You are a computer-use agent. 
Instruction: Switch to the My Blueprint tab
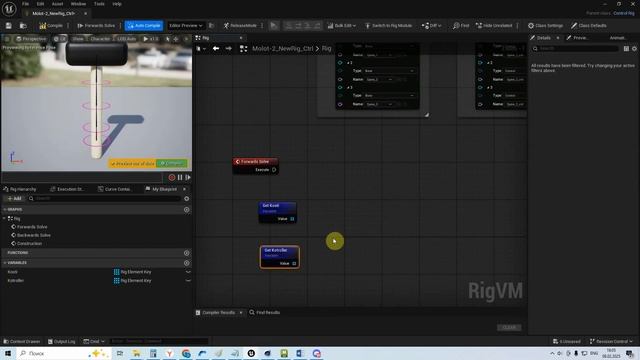pyautogui.click(x=161, y=189)
